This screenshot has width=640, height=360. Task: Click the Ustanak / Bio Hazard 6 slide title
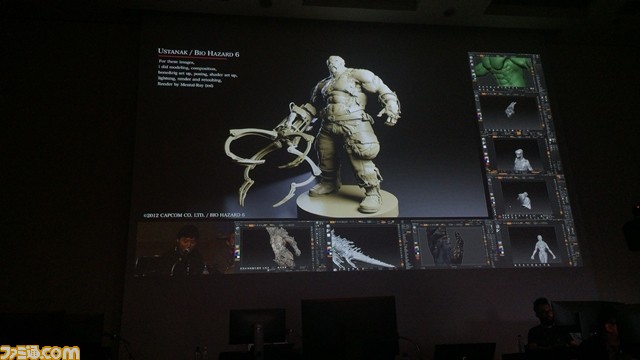pyautogui.click(x=198, y=53)
